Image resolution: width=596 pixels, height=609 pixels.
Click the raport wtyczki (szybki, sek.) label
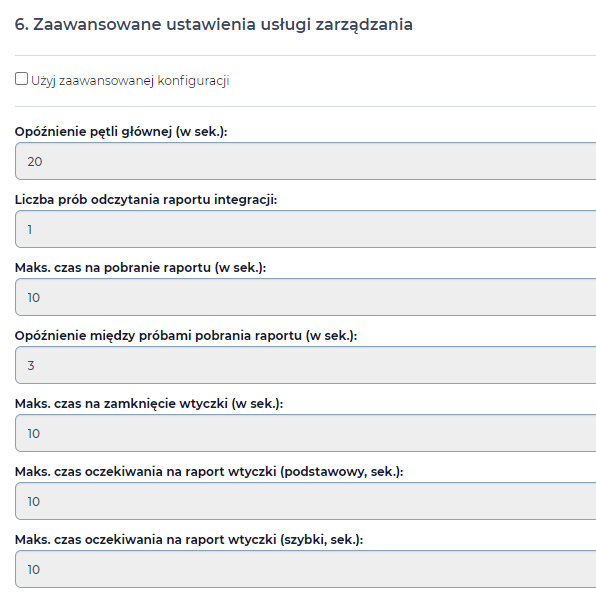(189, 539)
